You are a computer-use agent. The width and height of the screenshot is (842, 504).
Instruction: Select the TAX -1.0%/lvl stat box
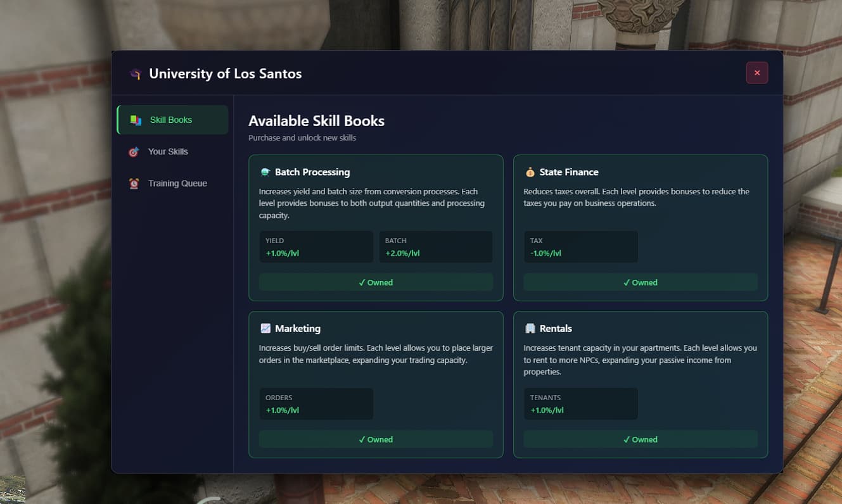tap(580, 247)
